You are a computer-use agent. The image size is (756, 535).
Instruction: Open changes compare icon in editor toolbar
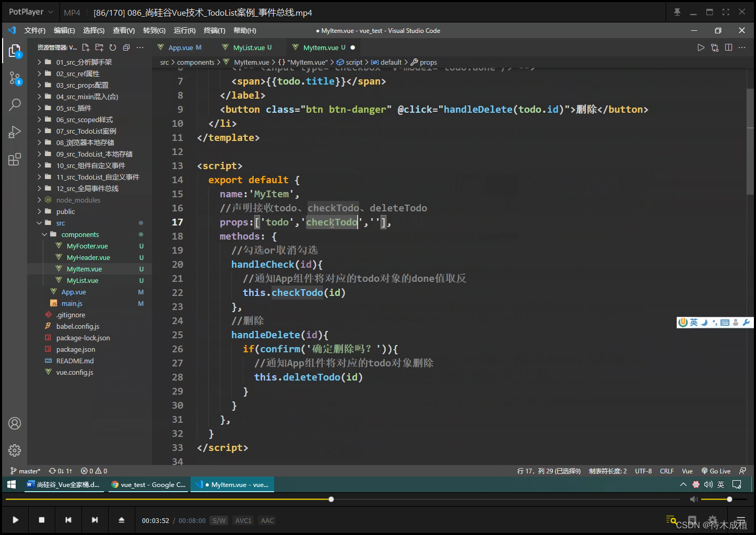tap(715, 47)
